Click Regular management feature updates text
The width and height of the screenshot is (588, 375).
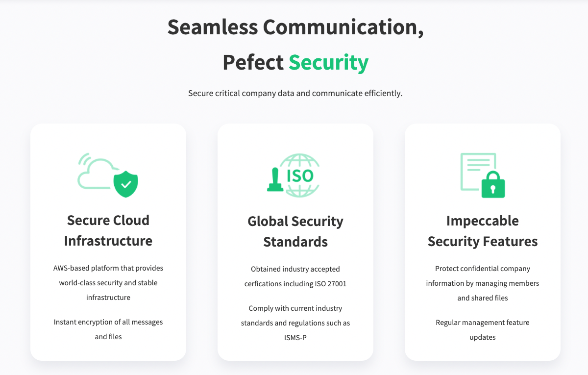coord(483,330)
